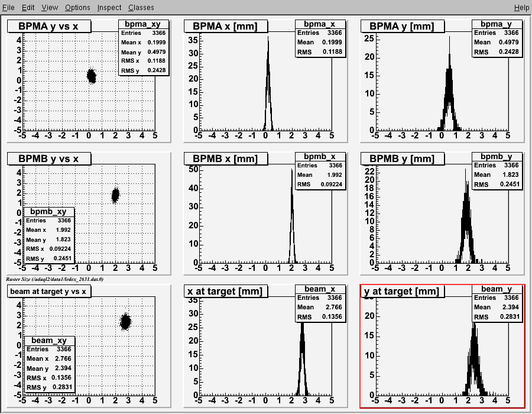
Task: Select the 'BPMB x [mm]' plot title
Action: pyautogui.click(x=226, y=159)
